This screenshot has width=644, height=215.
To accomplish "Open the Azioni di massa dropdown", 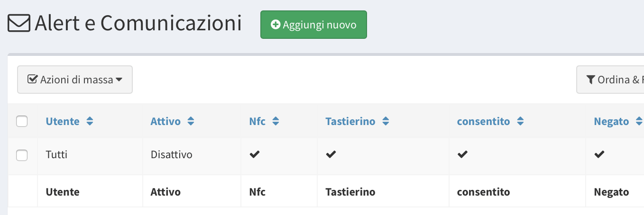I will (75, 80).
